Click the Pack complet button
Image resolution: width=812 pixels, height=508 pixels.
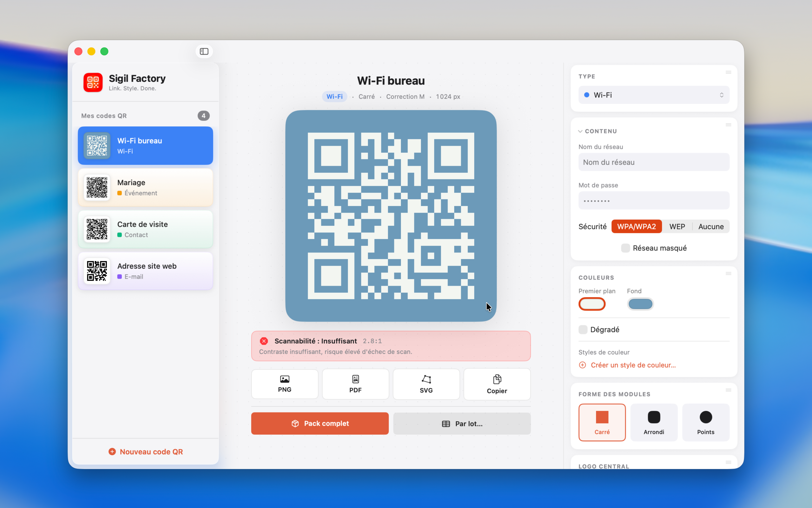coord(320,423)
